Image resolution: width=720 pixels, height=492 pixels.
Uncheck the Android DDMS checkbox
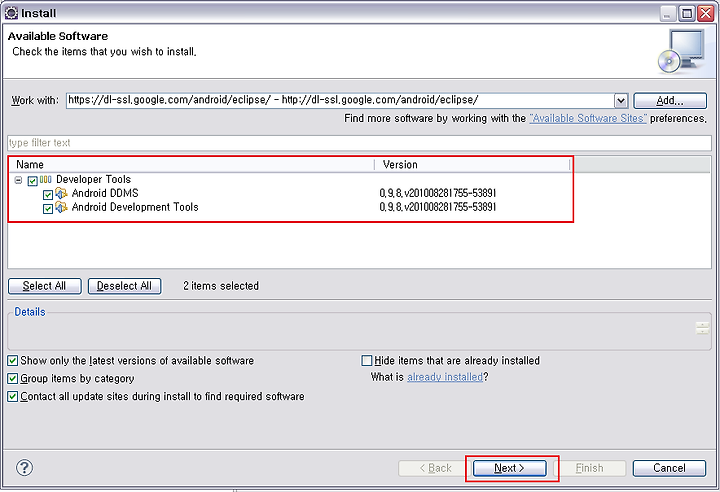coord(48,195)
